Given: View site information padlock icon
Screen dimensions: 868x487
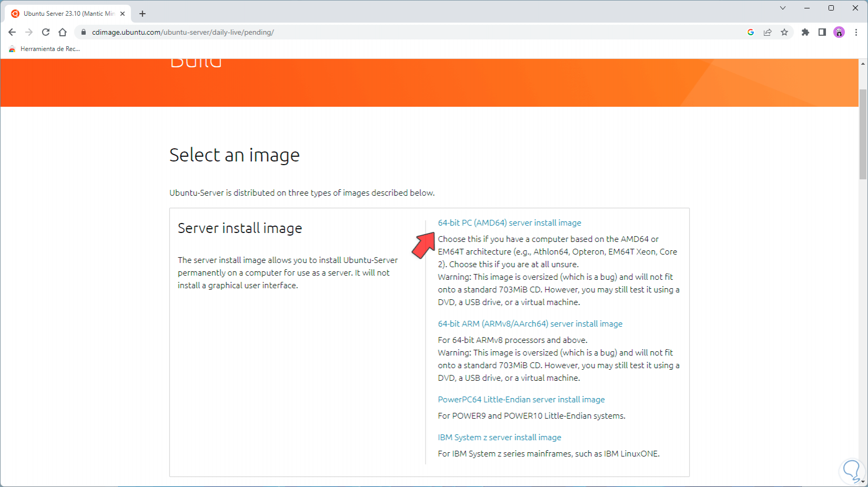Looking at the screenshot, I should pos(83,32).
